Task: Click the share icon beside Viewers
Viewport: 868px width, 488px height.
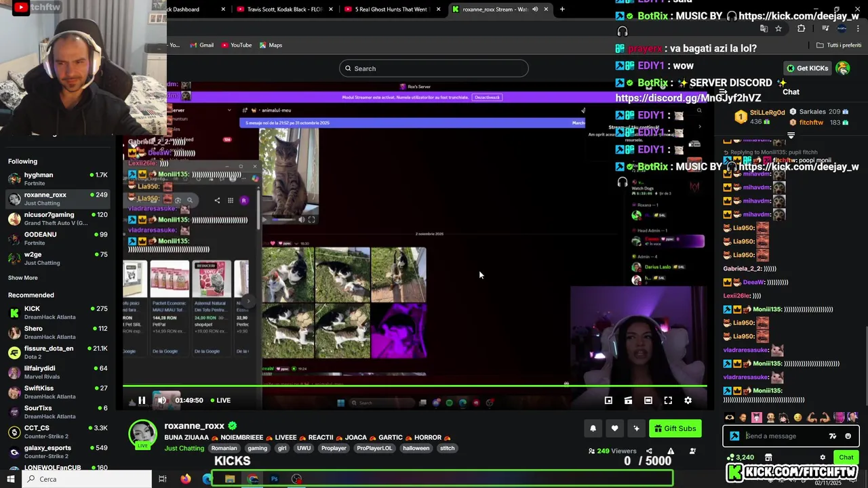Action: [x=649, y=451]
